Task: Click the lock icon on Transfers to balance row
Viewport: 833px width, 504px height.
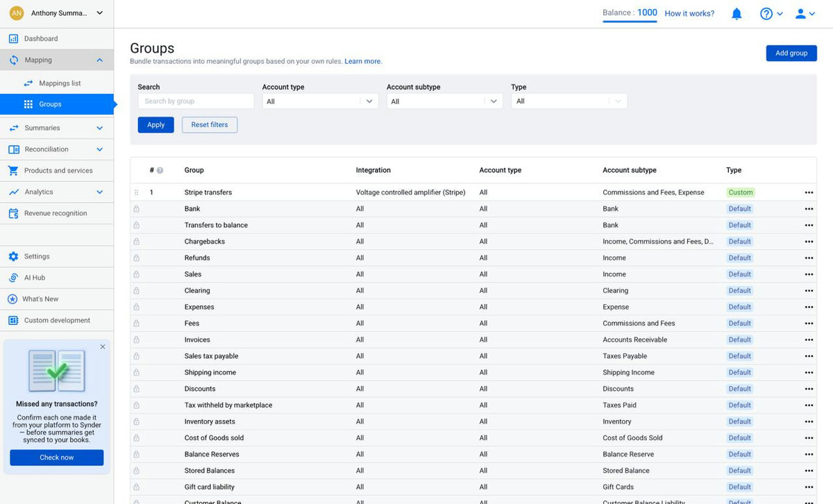Action: (136, 226)
